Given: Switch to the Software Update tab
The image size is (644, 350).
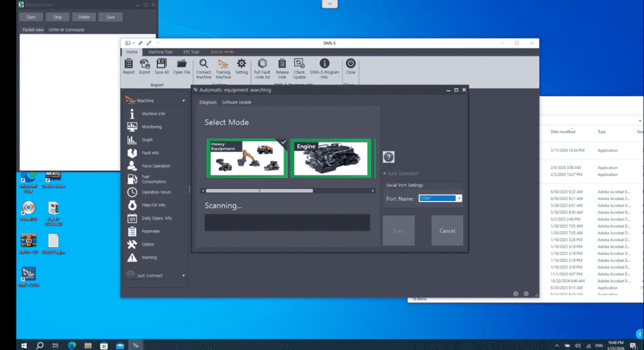Looking at the screenshot, I should [x=236, y=103].
